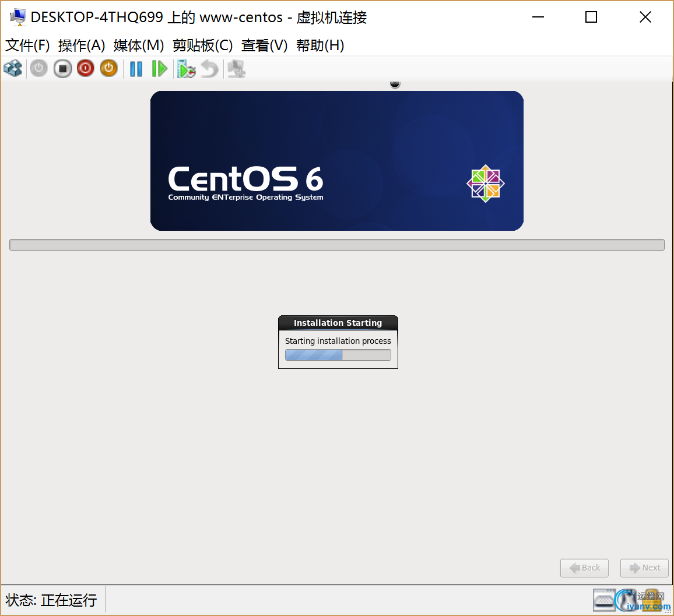Minimize the virtual machine connection window
This screenshot has width=674, height=616.
538,17
